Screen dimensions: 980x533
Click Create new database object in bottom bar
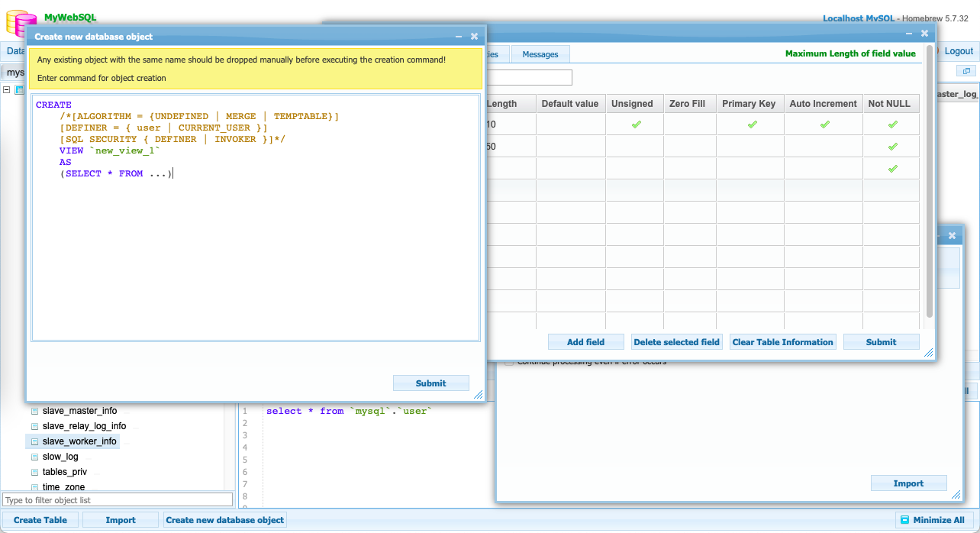[225, 520]
